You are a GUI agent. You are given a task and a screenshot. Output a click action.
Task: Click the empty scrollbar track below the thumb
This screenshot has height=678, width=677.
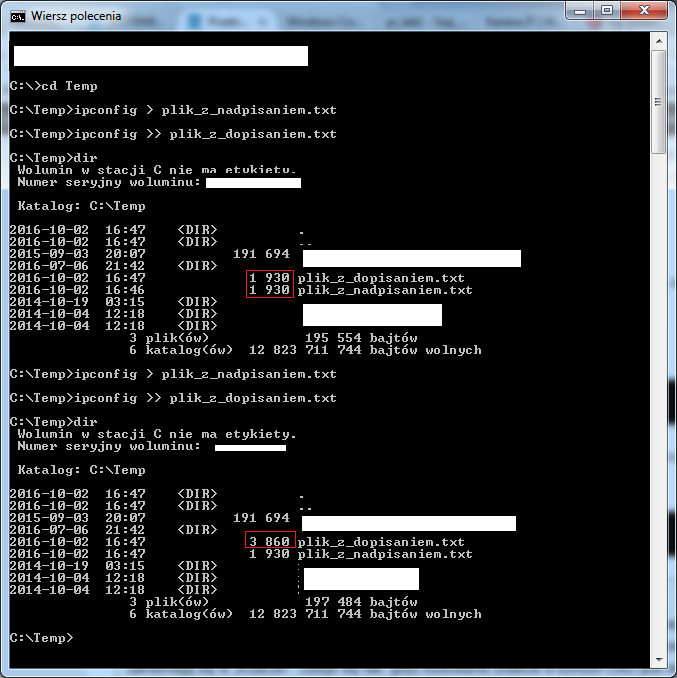[x=659, y=400]
